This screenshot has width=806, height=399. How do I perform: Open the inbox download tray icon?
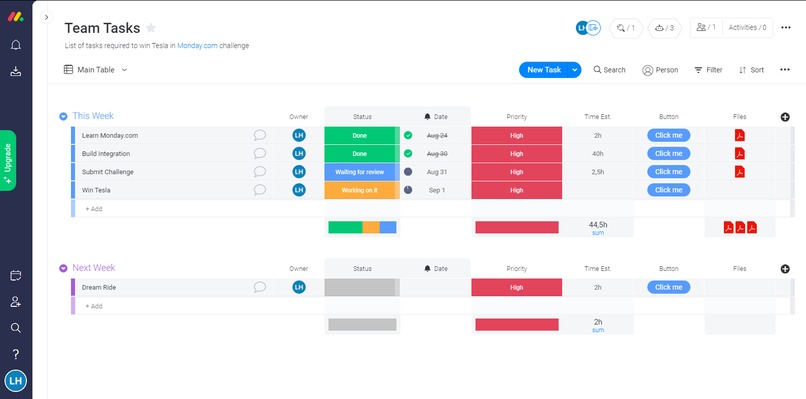(15, 71)
